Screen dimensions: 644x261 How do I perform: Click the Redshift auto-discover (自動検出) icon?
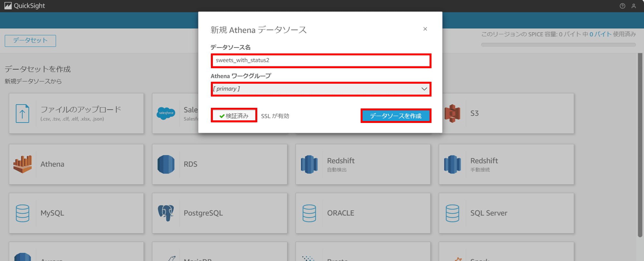pos(309,164)
